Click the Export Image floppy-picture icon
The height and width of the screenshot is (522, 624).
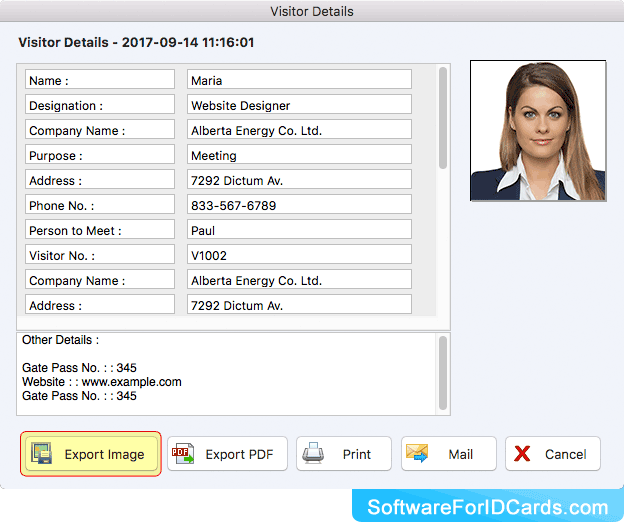(41, 454)
